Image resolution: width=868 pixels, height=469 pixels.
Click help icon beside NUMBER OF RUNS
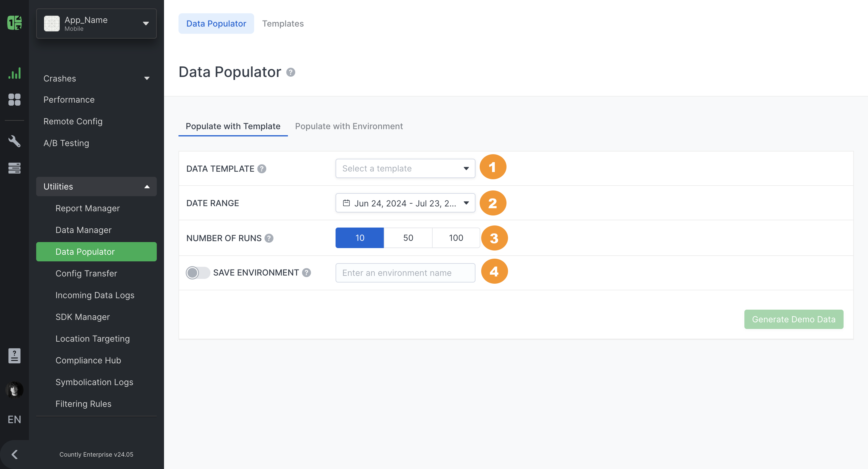click(269, 238)
